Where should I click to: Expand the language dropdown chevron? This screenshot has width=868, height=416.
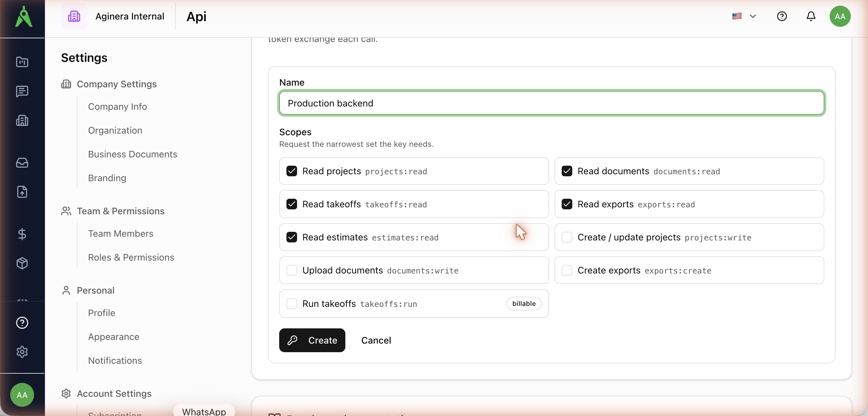click(753, 16)
